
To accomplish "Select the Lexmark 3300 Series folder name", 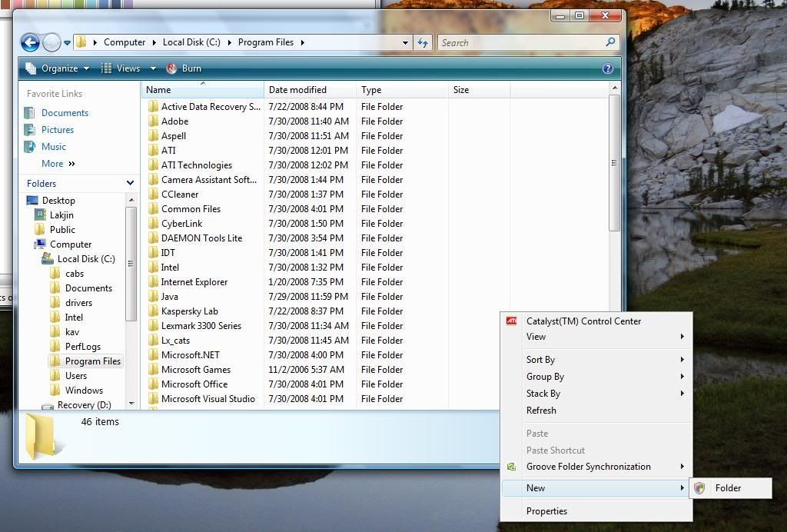I will 201,326.
